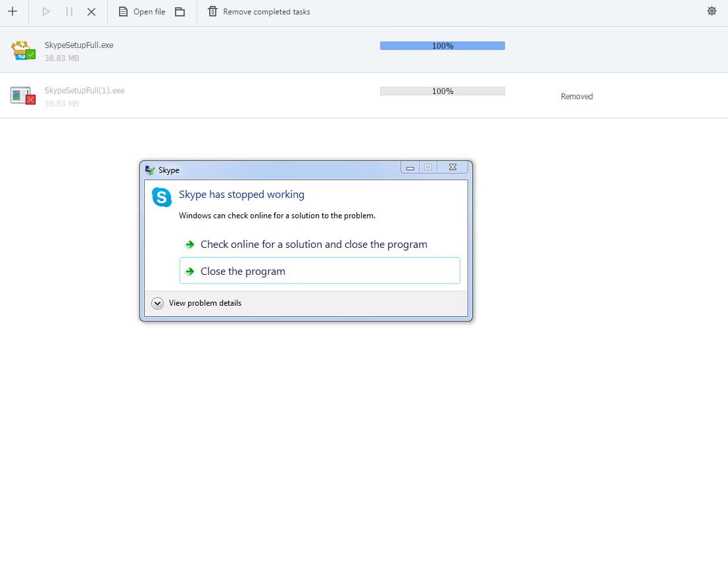Click the progress bar of SkypeSetupFull(1).exe
Viewport: 728px width, 572px height.
pos(442,91)
